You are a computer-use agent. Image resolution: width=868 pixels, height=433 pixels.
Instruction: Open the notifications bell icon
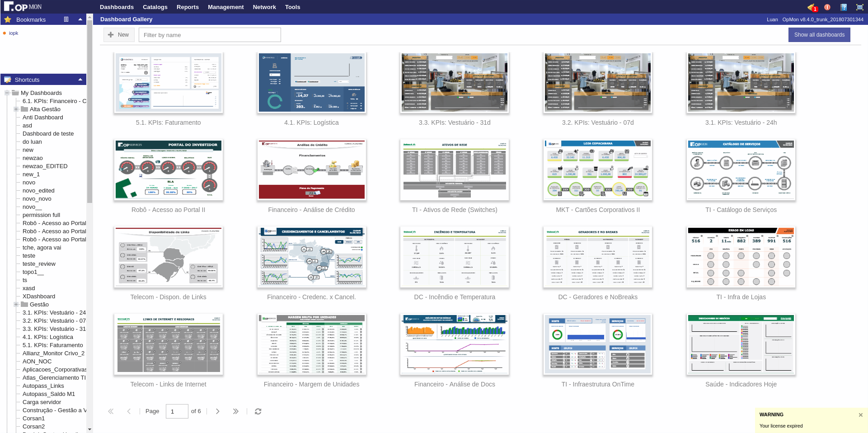[x=812, y=7]
